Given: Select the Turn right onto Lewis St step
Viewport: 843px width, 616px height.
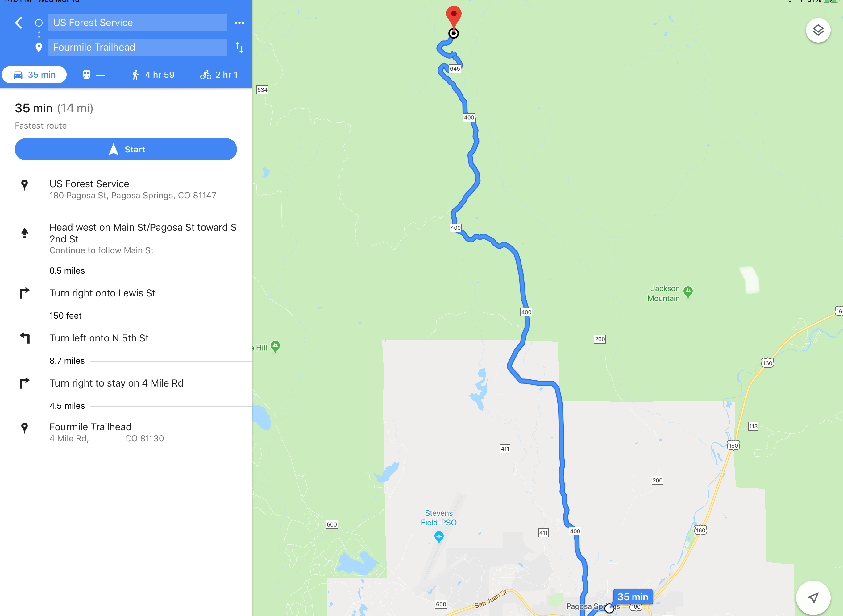Looking at the screenshot, I should [126, 293].
